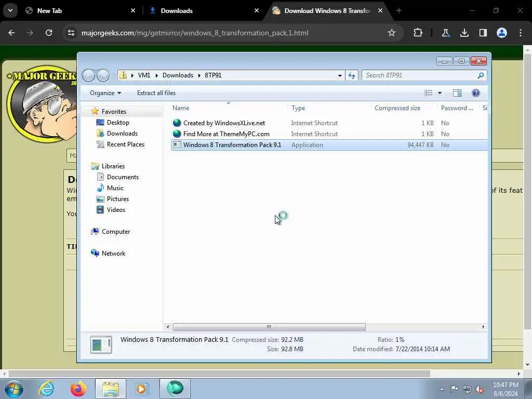Viewport: 532px width, 399px height.
Task: Expand the address bar previous locations dropdown
Action: point(340,76)
